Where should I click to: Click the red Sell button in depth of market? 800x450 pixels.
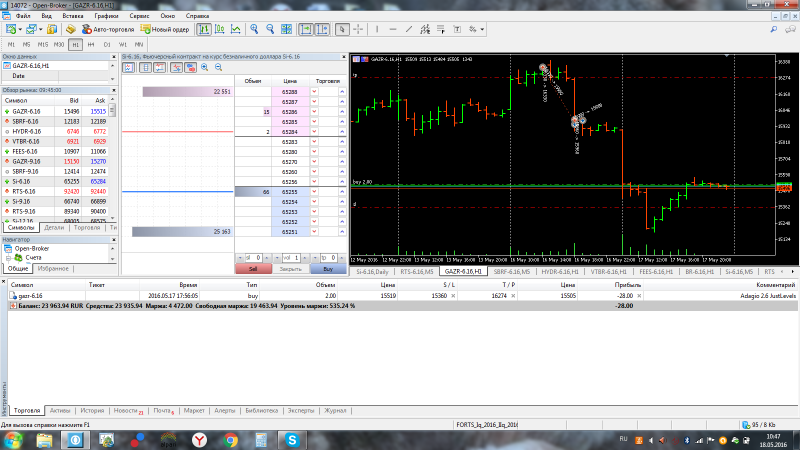pos(253,269)
